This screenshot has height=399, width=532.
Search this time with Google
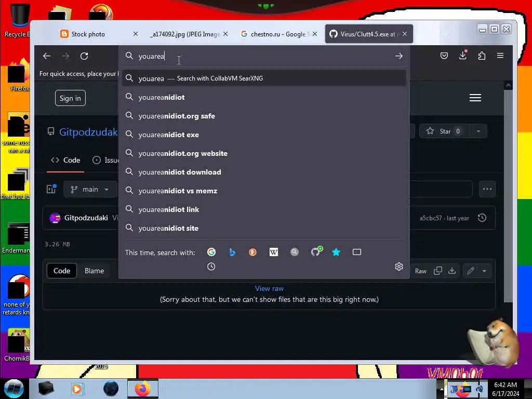(x=211, y=252)
